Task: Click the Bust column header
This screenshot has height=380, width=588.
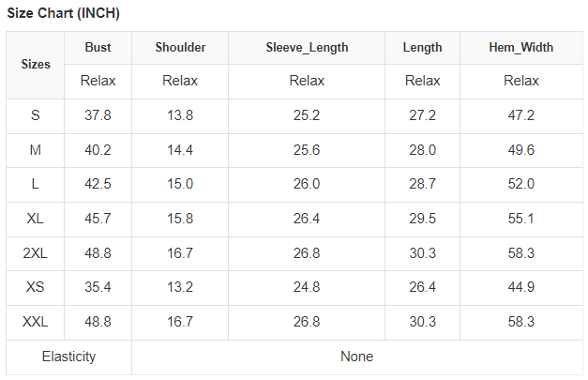Action: [98, 48]
